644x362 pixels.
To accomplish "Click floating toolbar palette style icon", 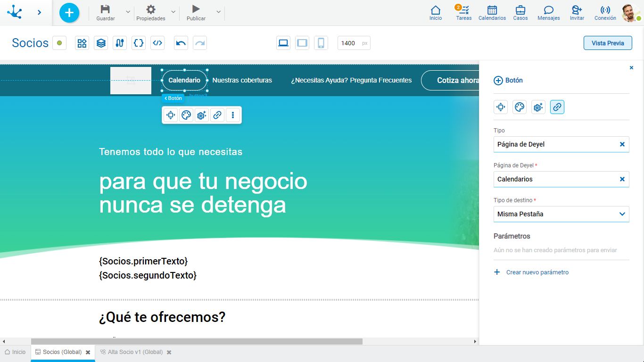I will (186, 115).
